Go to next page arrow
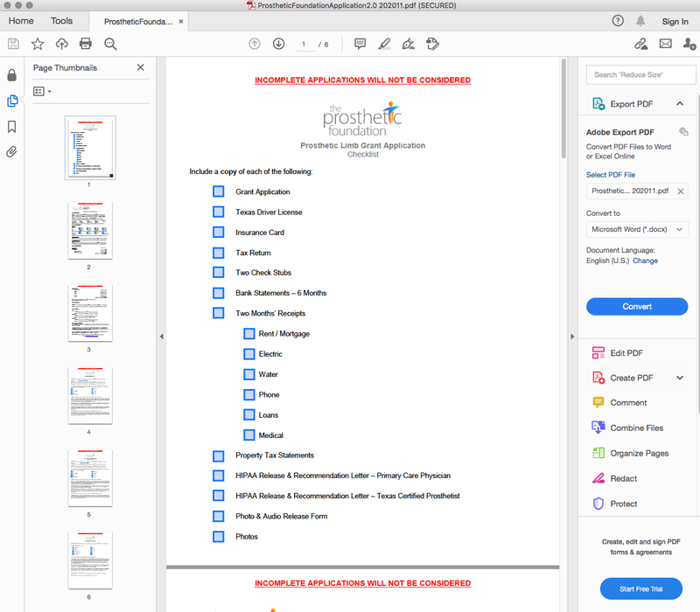Image resolution: width=700 pixels, height=612 pixels. click(x=278, y=44)
